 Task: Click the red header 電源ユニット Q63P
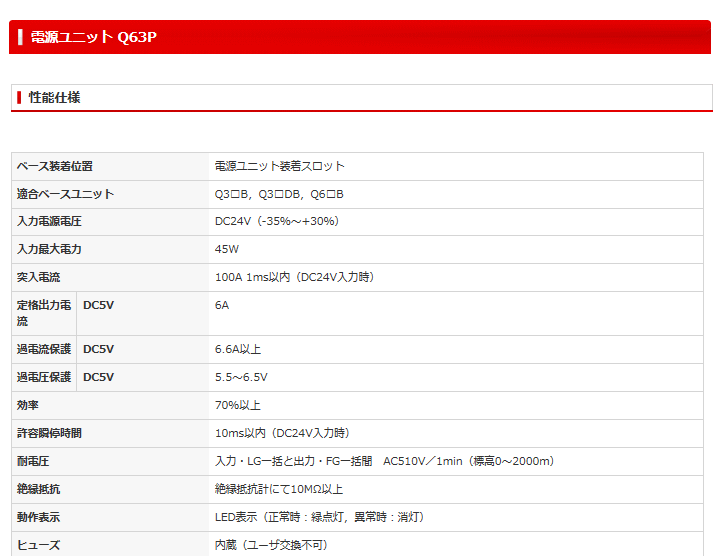point(360,37)
